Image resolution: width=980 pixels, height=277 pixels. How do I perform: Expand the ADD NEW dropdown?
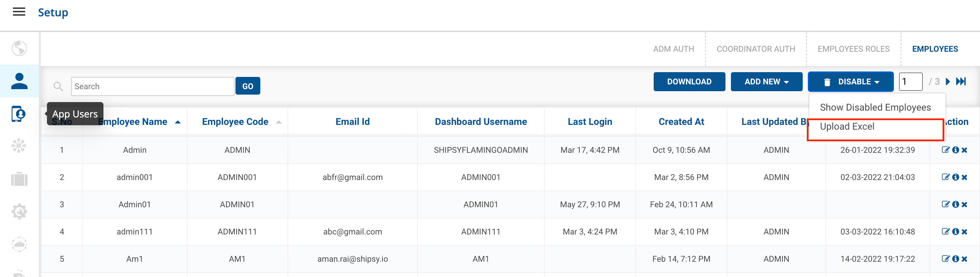pyautogui.click(x=766, y=82)
